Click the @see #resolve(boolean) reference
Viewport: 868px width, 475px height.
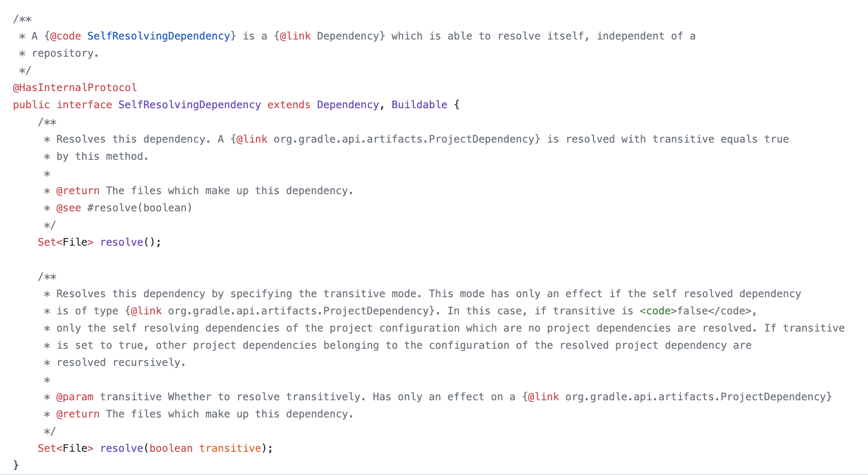(124, 208)
